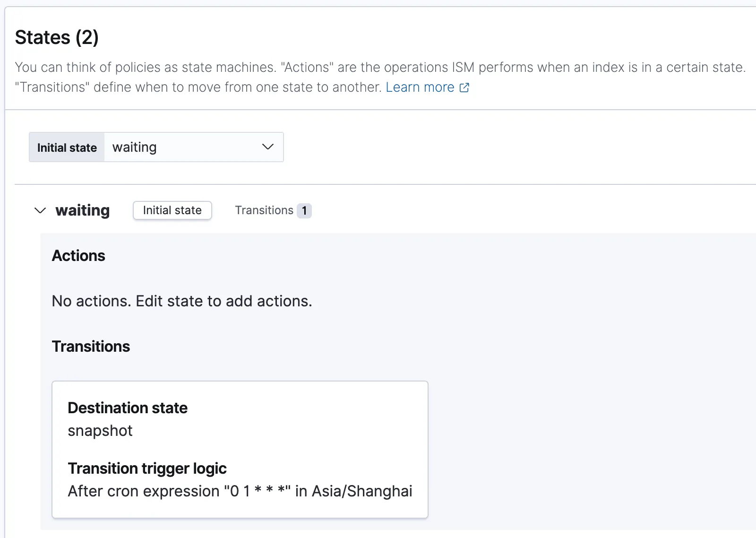Click the external link icon beside Learn more
Viewport: 756px width, 538px height.
(464, 87)
